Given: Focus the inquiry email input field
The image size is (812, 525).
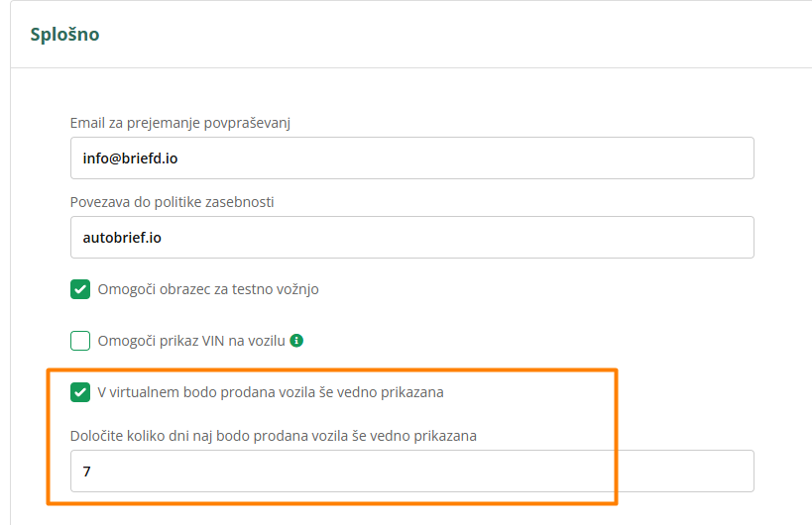Looking at the screenshot, I should 411,157.
